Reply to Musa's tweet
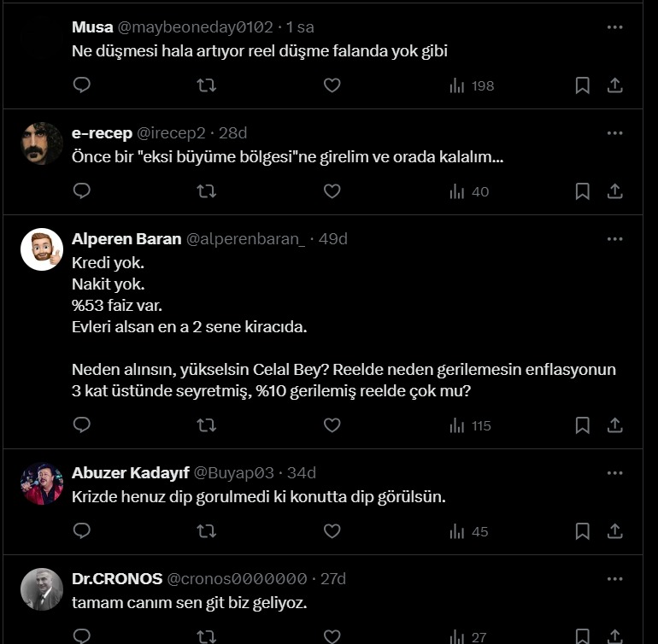 (x=82, y=85)
